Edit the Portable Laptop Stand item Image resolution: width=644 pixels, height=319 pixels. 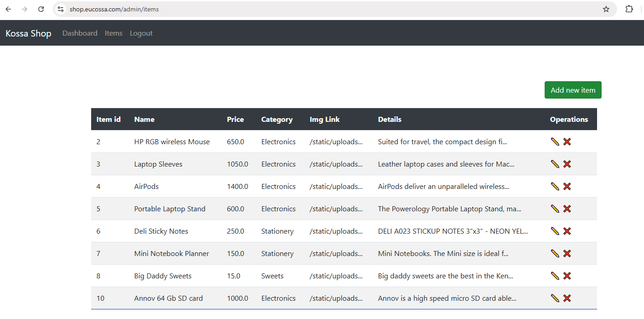(x=555, y=209)
